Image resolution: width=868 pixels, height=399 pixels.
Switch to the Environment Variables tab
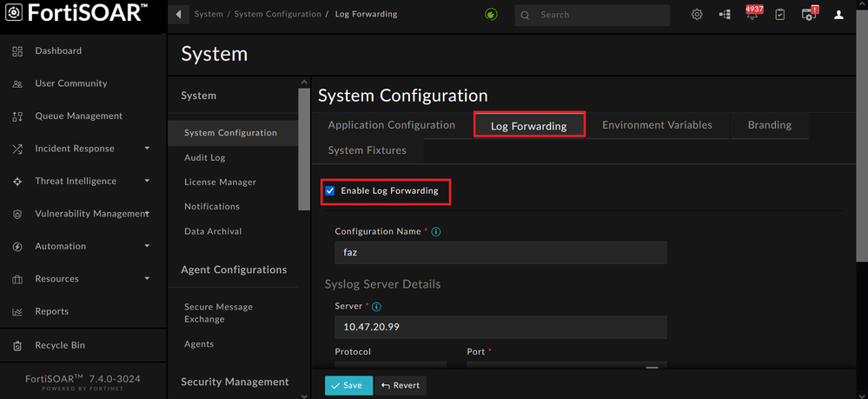[657, 125]
